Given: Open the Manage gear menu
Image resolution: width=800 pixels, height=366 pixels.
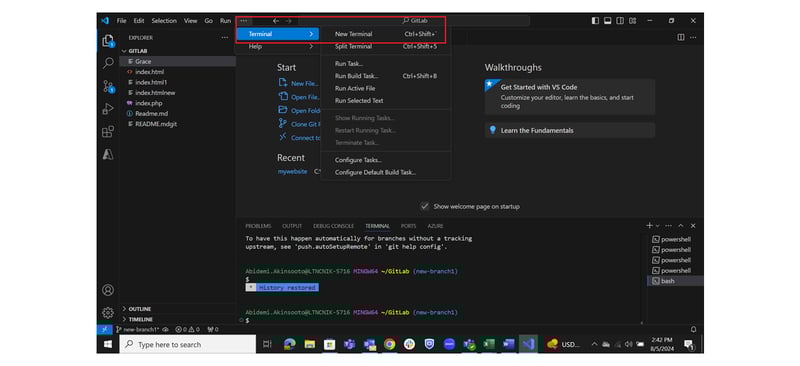Looking at the screenshot, I should coord(108,312).
